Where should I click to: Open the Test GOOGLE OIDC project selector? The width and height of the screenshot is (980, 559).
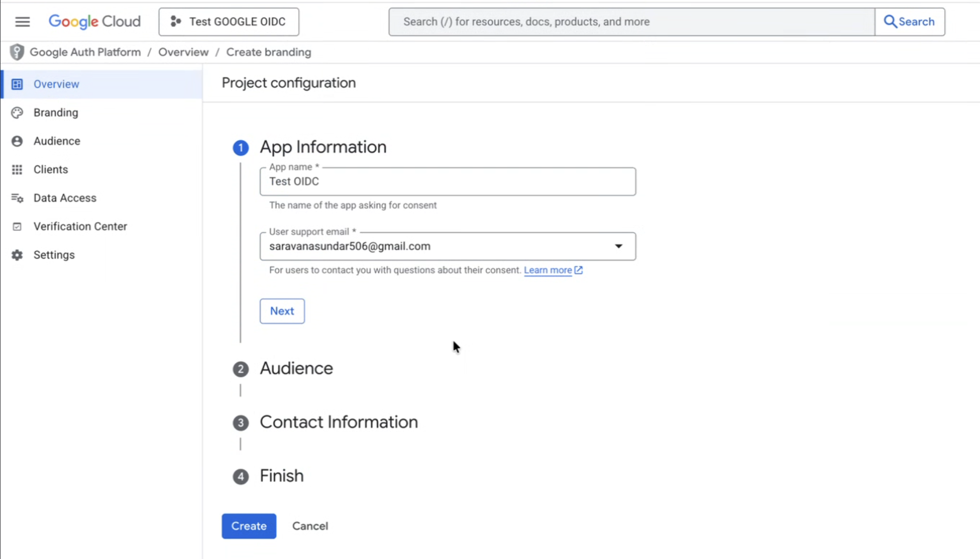tap(228, 22)
